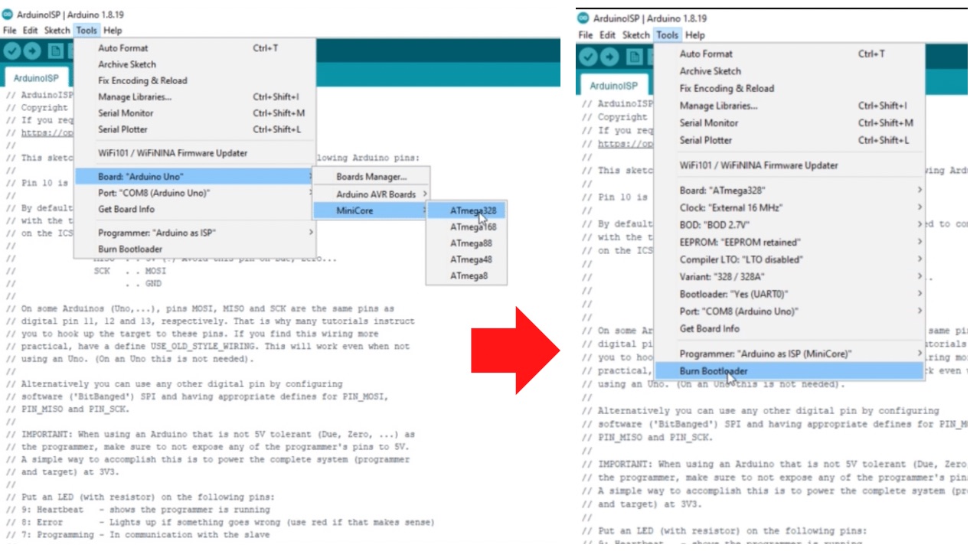Click the "// 8: Error" comment line in left editor

click(220, 522)
